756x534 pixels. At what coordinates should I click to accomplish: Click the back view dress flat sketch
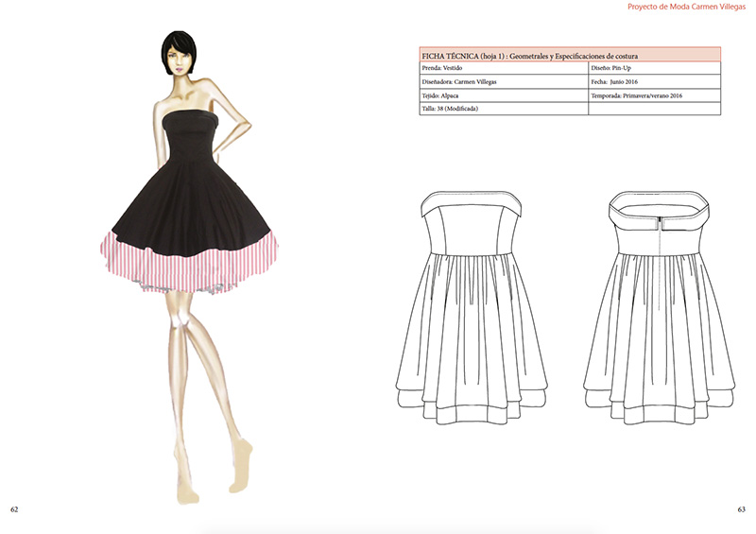tap(661, 302)
